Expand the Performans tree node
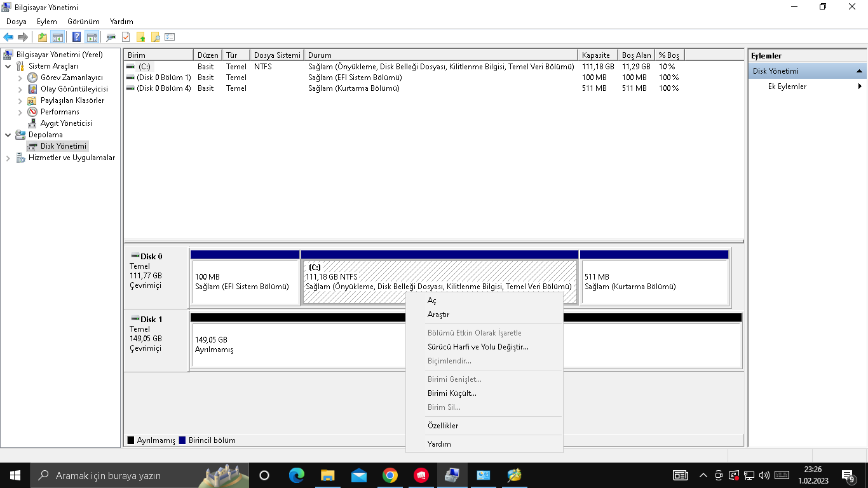Screen dimensions: 868x488 [20, 112]
